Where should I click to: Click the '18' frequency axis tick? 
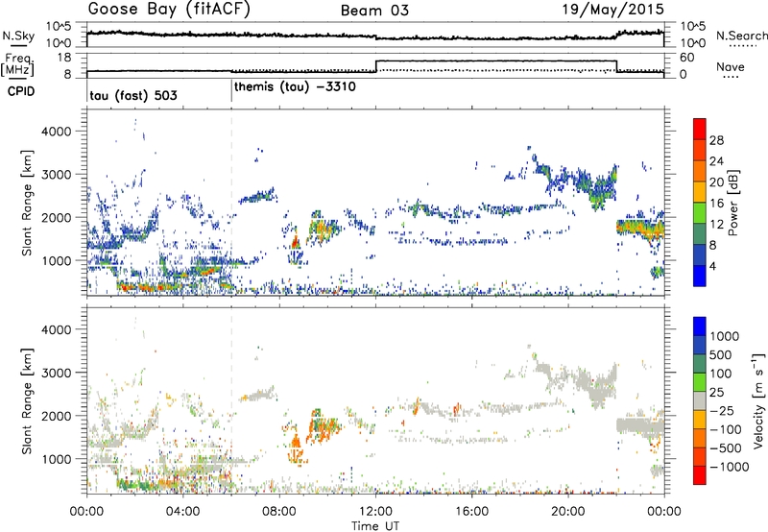tap(64, 58)
